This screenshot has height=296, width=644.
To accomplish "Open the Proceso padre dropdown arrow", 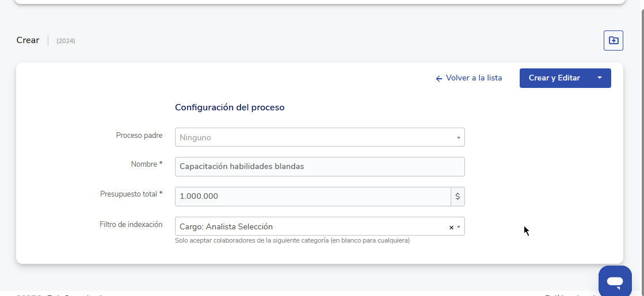I will click(x=458, y=138).
